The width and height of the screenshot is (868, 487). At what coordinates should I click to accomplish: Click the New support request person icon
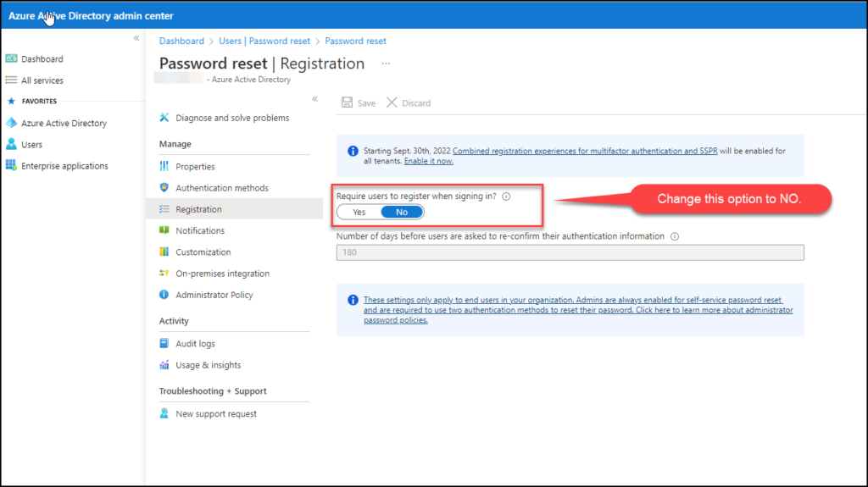(164, 413)
